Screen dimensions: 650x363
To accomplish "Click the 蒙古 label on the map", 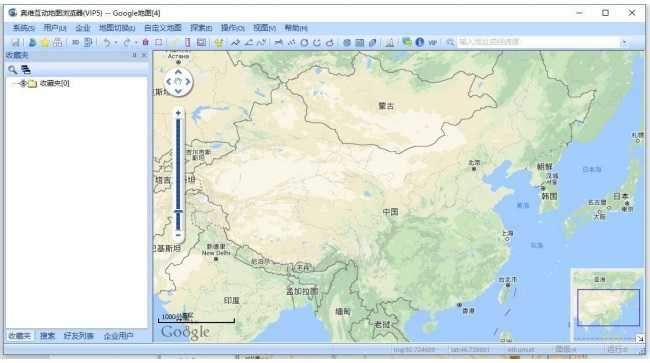I will [386, 106].
